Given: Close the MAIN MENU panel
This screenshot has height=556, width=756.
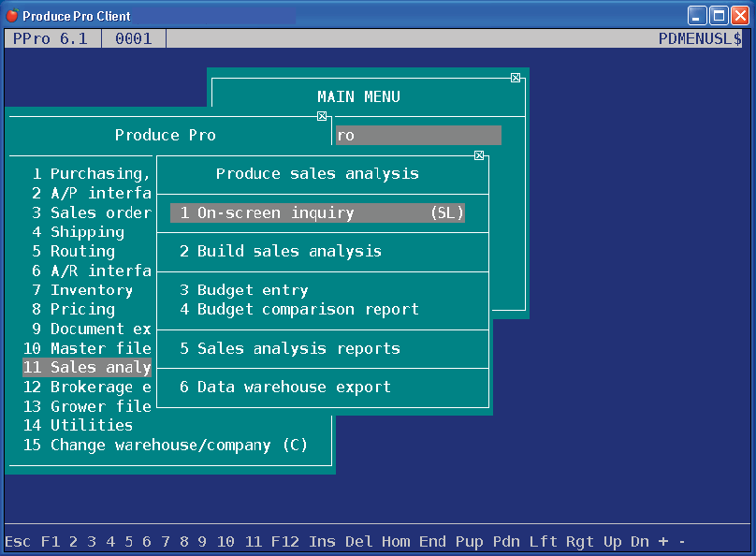Looking at the screenshot, I should [516, 78].
